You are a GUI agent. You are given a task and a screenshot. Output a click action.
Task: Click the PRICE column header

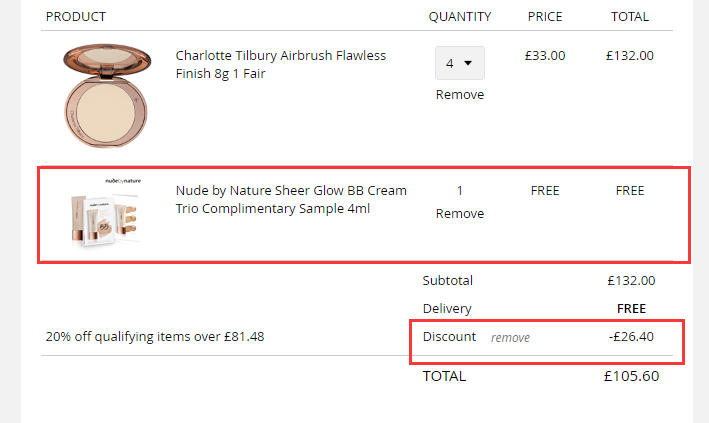[x=545, y=17]
